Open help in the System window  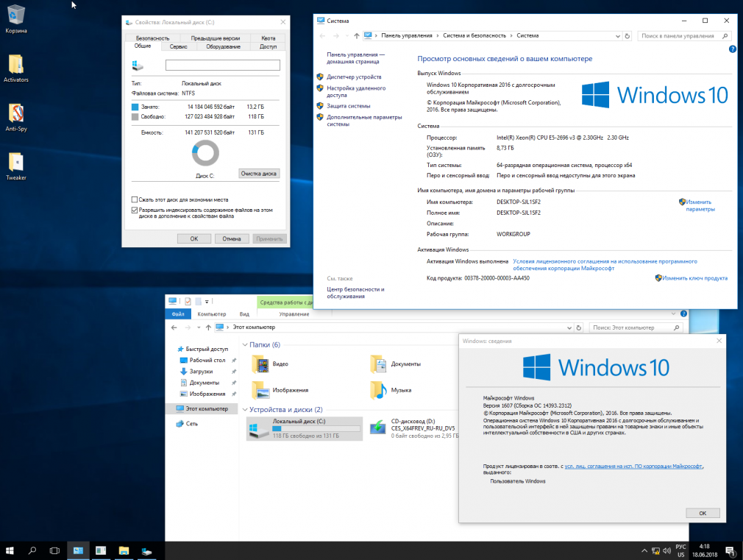tap(732, 49)
